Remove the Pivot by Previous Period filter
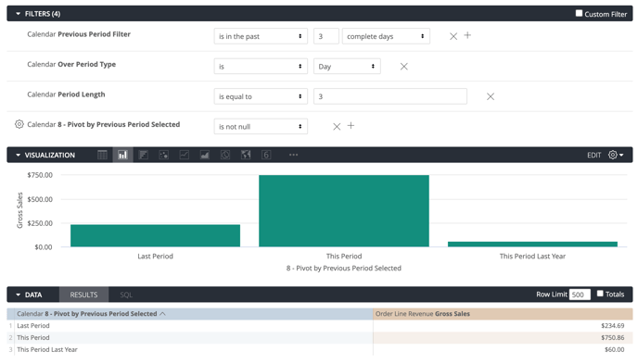Screen dimensions: 638x364 point(337,126)
